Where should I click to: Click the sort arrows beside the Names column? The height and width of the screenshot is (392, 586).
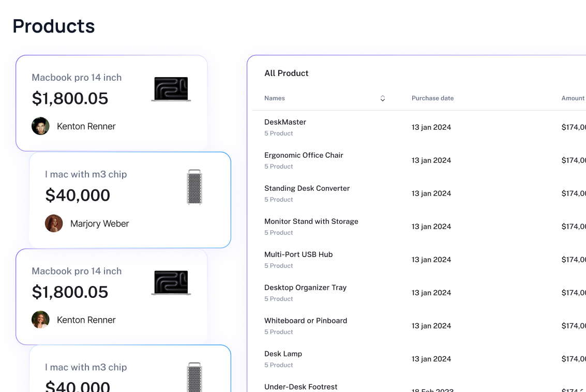click(382, 98)
